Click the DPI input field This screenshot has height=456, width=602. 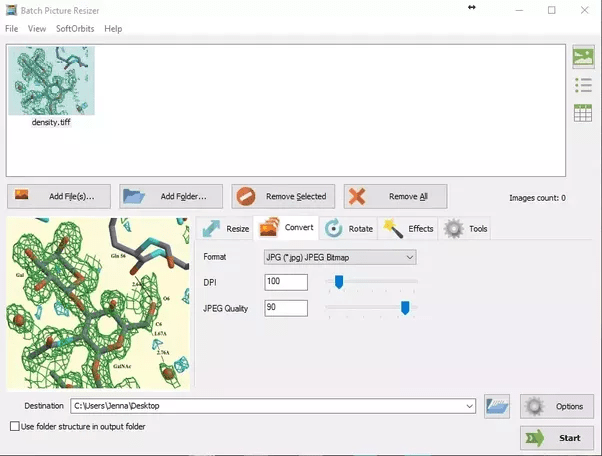[x=286, y=282]
